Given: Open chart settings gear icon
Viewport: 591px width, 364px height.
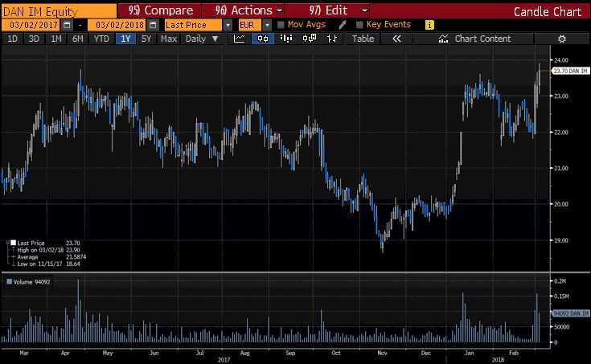Looking at the screenshot, I should pyautogui.click(x=561, y=39).
